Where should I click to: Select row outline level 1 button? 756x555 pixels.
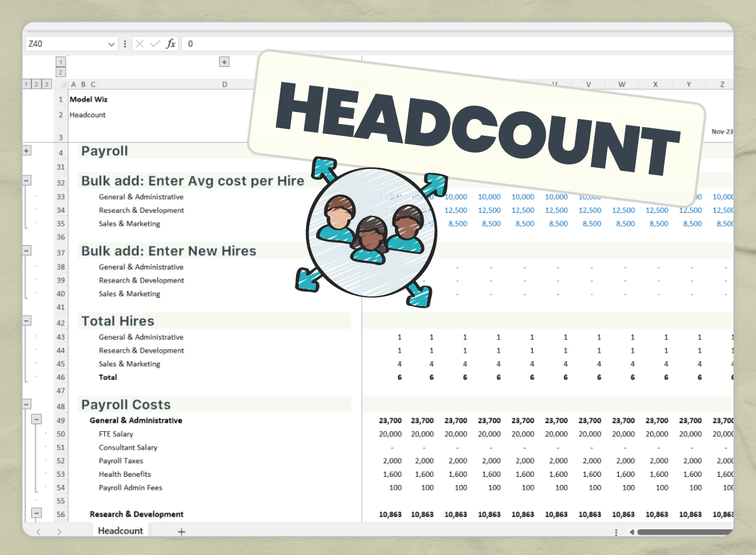point(26,83)
